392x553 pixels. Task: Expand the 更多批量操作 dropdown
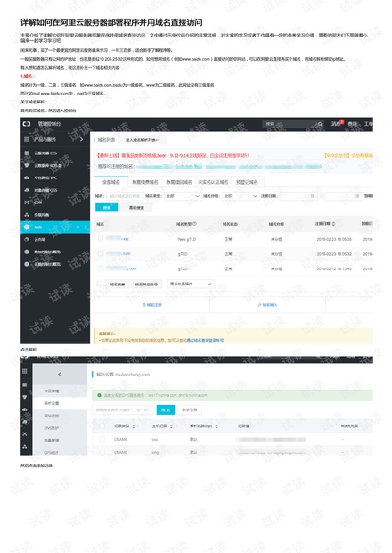point(191,284)
